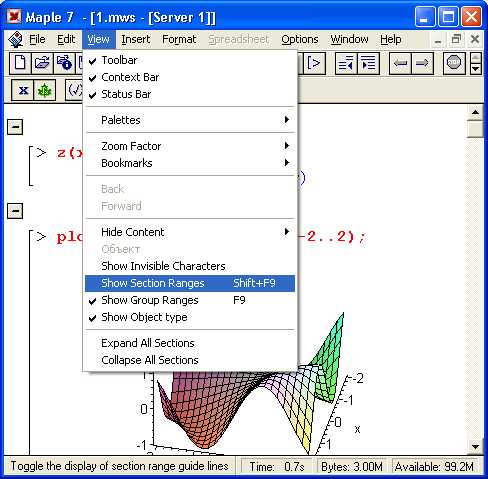Toggle Show Group Ranges
The width and height of the screenshot is (488, 479).
(x=191, y=300)
